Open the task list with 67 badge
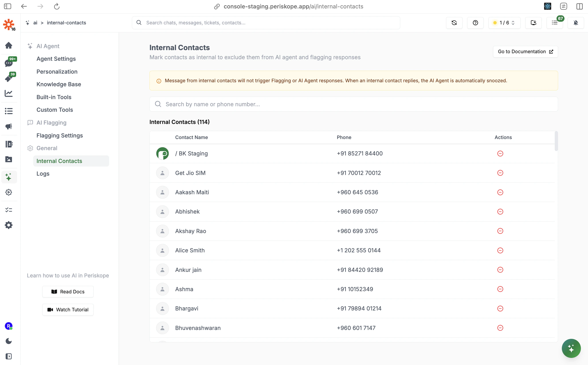The width and height of the screenshot is (588, 365). coord(555,23)
